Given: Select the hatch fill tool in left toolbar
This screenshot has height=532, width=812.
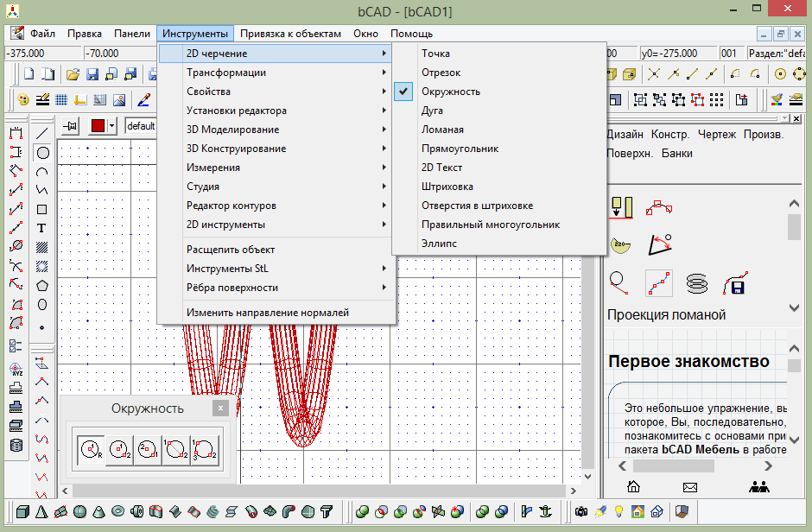Looking at the screenshot, I should [x=42, y=247].
